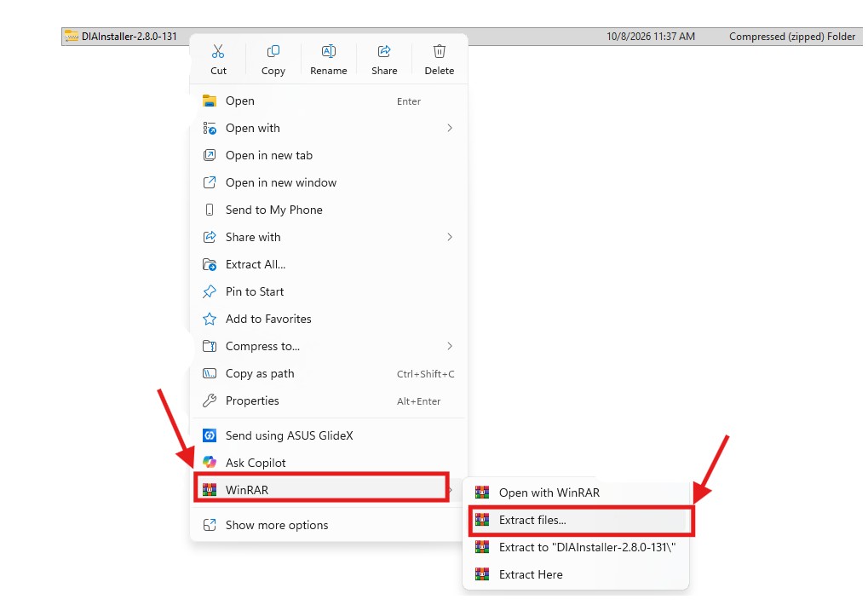Choose Open from the context menu
The image size is (868, 605).
pos(329,101)
